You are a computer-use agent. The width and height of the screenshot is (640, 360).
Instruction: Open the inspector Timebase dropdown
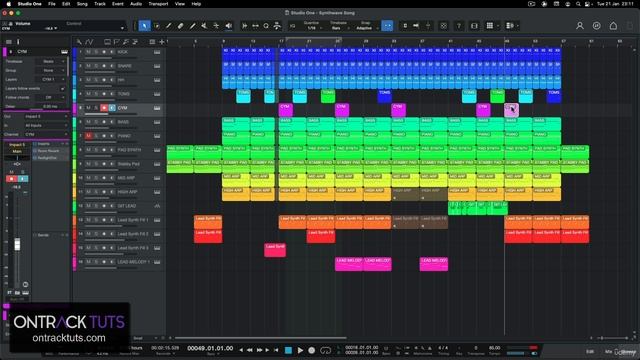(51, 62)
